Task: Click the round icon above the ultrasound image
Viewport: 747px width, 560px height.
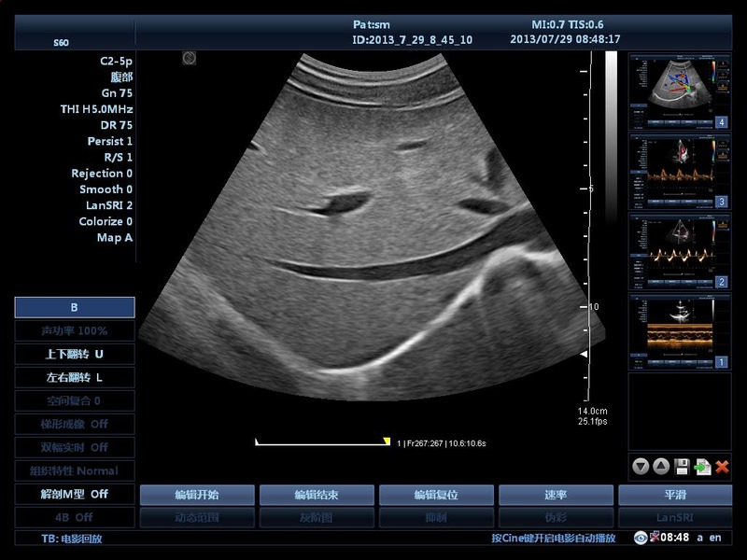Action: [x=190, y=58]
